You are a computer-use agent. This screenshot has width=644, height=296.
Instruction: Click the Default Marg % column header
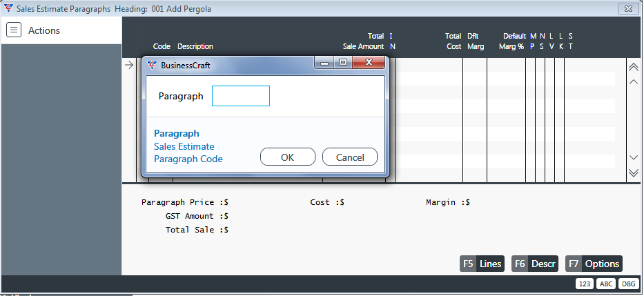[x=513, y=41]
